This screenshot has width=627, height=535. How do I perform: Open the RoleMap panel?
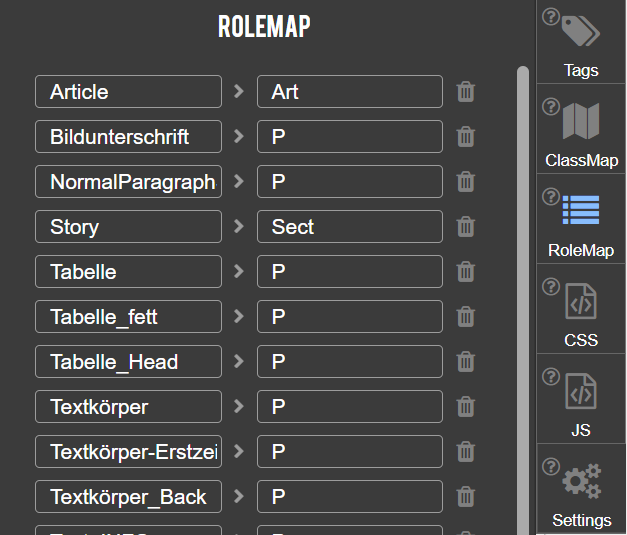[x=581, y=223]
